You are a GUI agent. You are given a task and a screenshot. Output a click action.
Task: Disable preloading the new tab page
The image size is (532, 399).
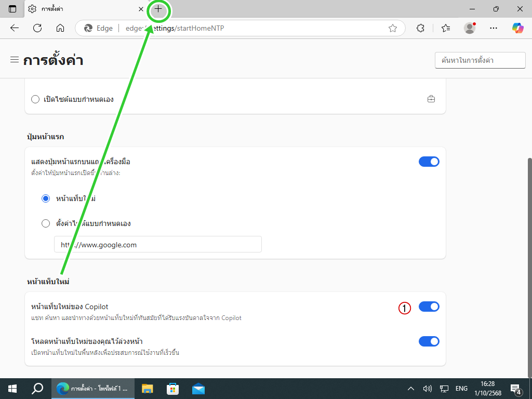(429, 341)
